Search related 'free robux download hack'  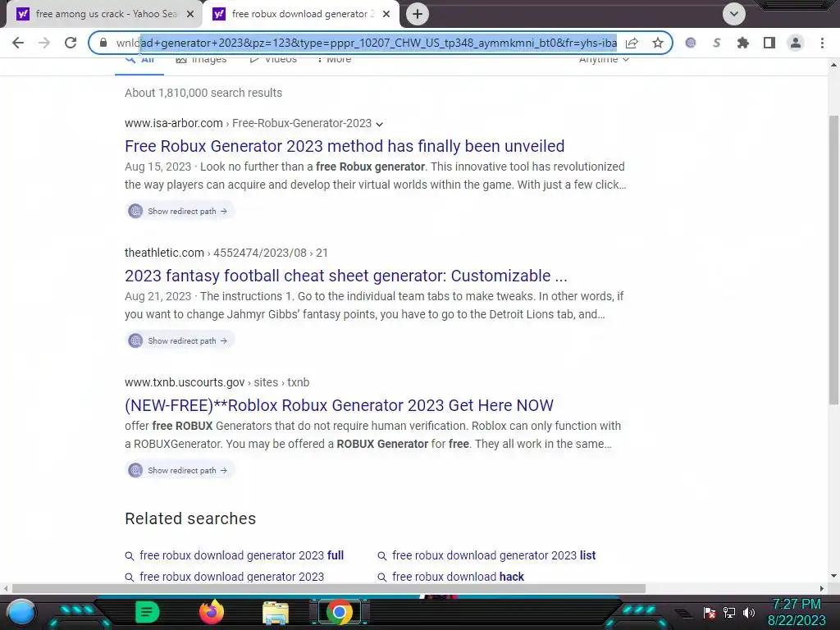(x=458, y=577)
